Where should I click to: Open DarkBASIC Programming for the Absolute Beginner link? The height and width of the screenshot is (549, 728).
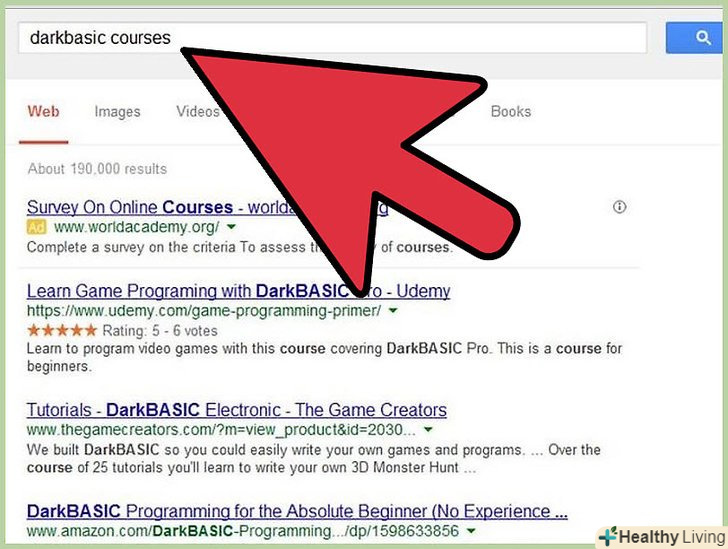click(x=297, y=511)
